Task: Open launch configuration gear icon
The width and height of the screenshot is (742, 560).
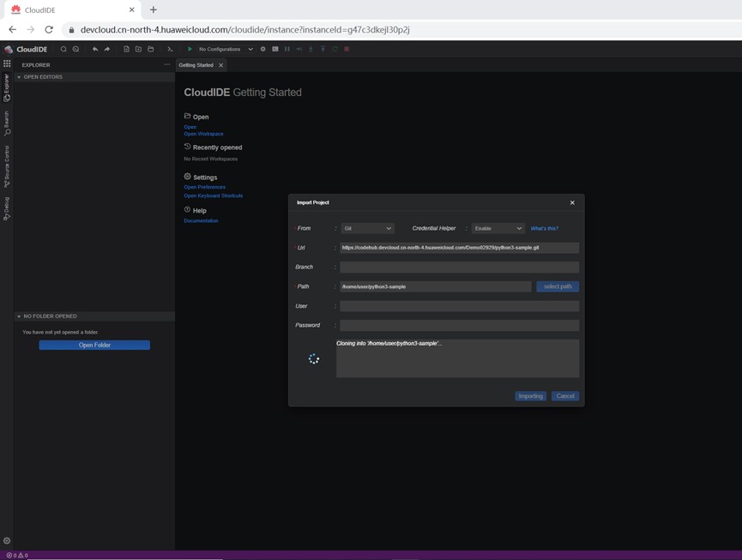Action: point(263,50)
